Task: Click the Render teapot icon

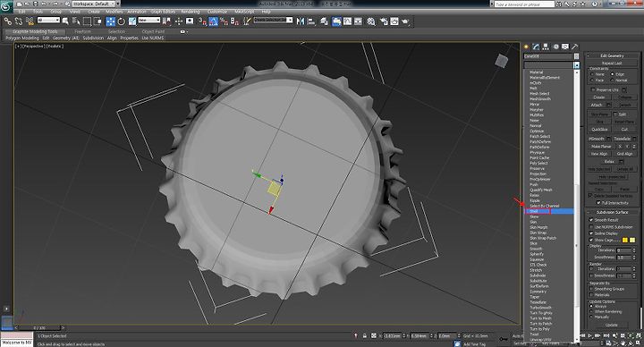Action: pyautogui.click(x=405, y=21)
